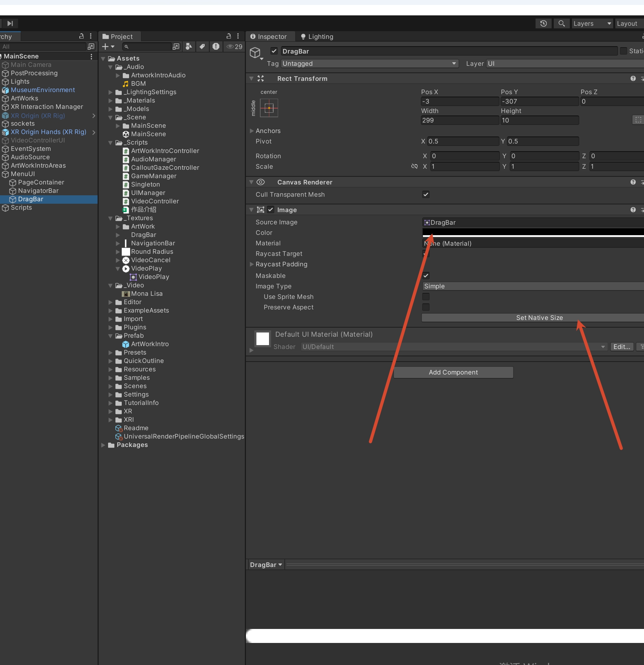The height and width of the screenshot is (665, 644).
Task: Open Canvas Renderer help icon
Action: (633, 182)
